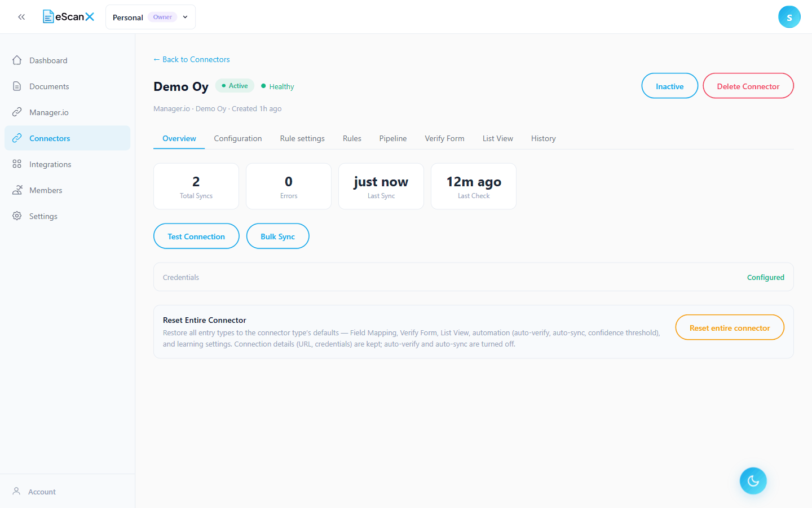Click the Credentials row
The width and height of the screenshot is (812, 508).
pos(474,277)
